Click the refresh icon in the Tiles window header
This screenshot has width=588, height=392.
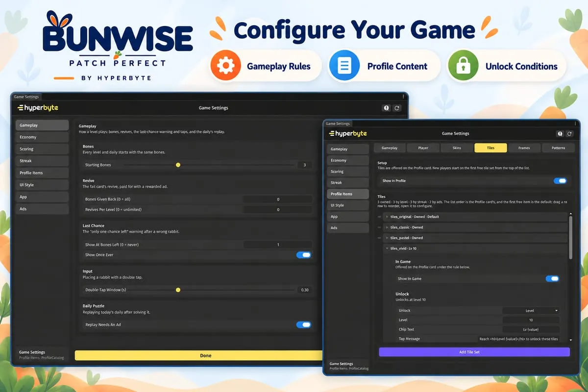pos(569,134)
